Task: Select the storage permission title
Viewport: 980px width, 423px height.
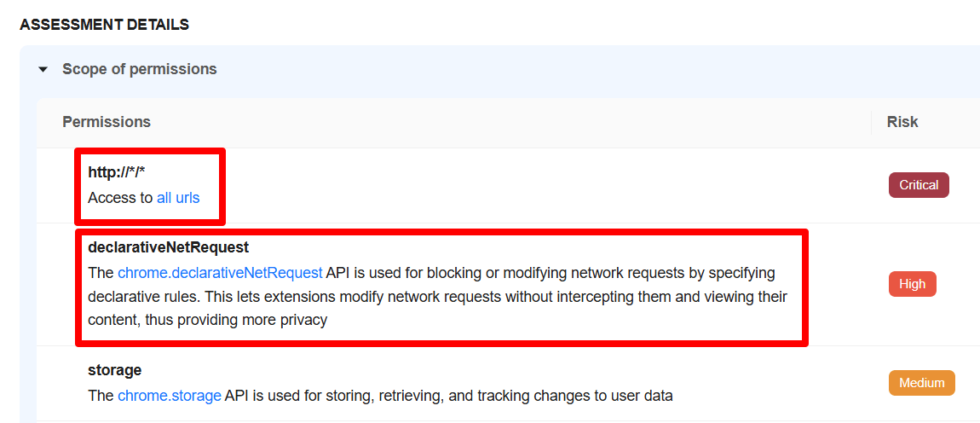Action: tap(114, 370)
